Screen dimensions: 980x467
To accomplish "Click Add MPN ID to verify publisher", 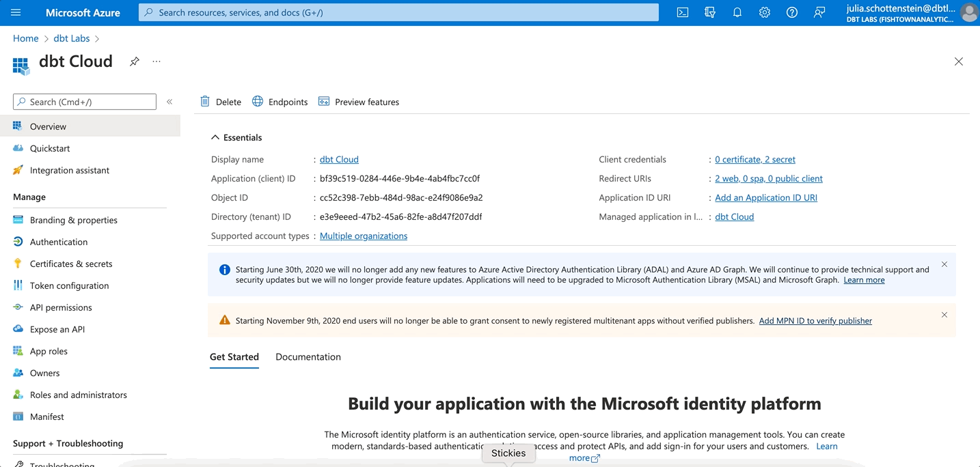I will pos(815,320).
